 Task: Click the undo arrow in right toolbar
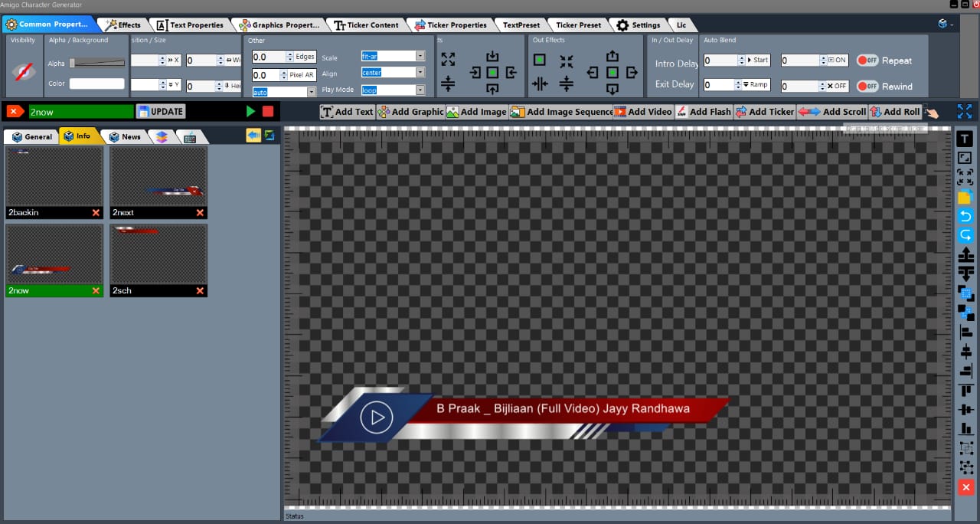[965, 216]
